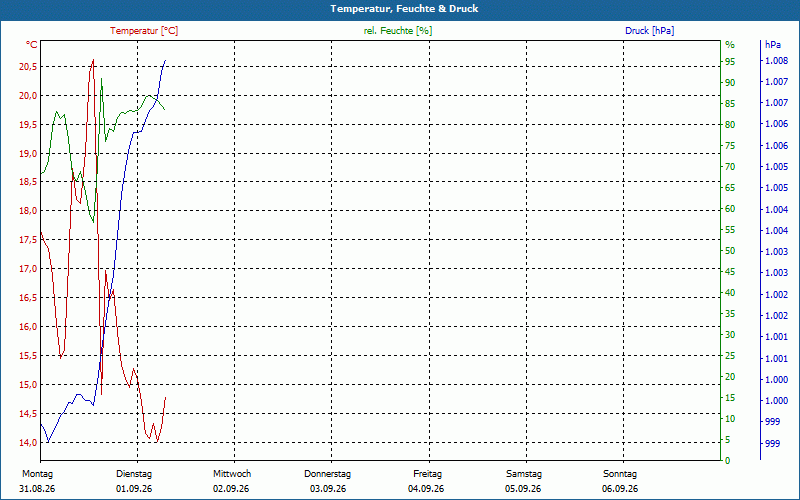Select the red Temperatur [°C] legend label
The width and height of the screenshot is (800, 500).
144,31
